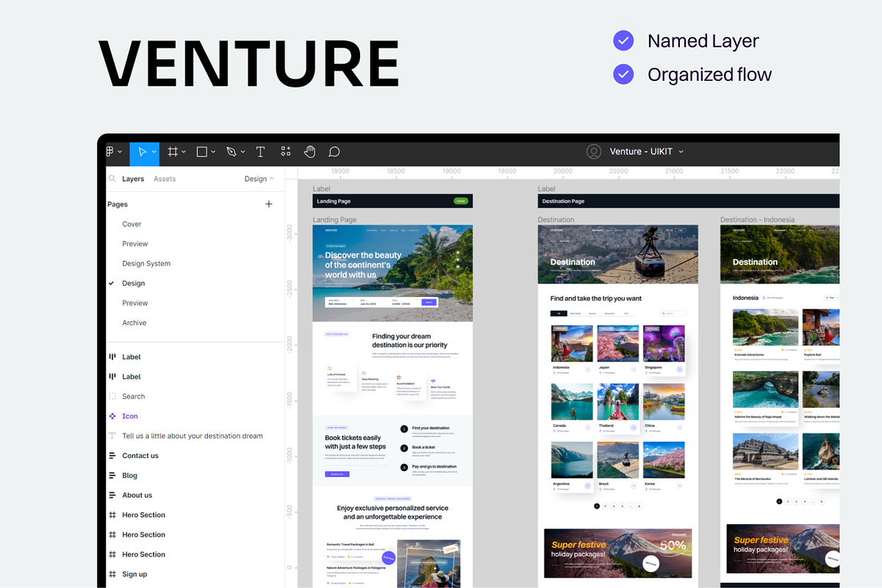Select the About us layer row
Screen dimensions: 882x588
click(195, 495)
